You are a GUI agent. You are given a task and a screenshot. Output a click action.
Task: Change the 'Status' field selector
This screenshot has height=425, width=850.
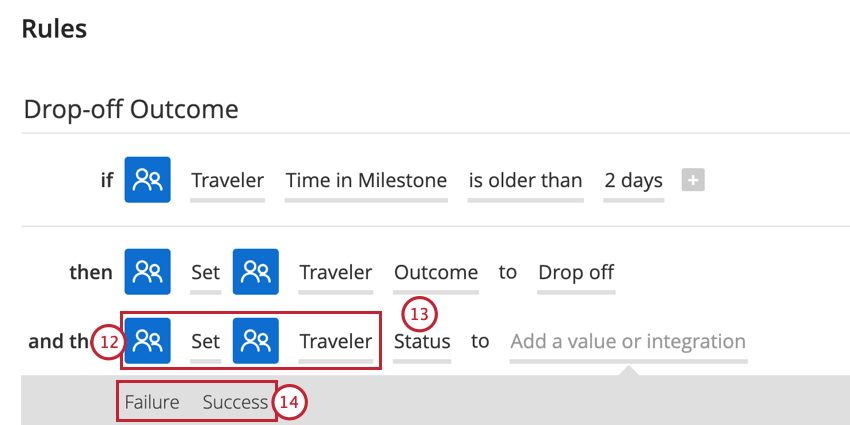(422, 342)
